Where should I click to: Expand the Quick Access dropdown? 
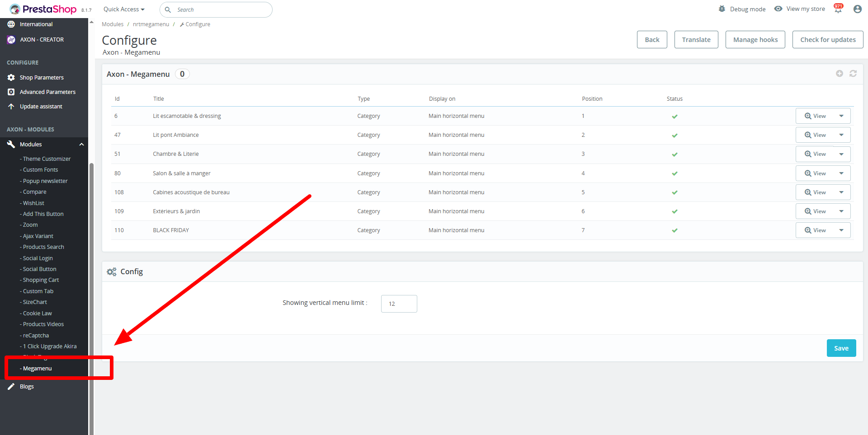[124, 9]
